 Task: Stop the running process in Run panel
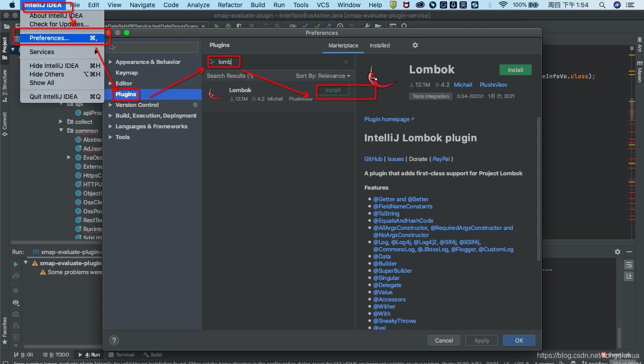pyautogui.click(x=16, y=290)
